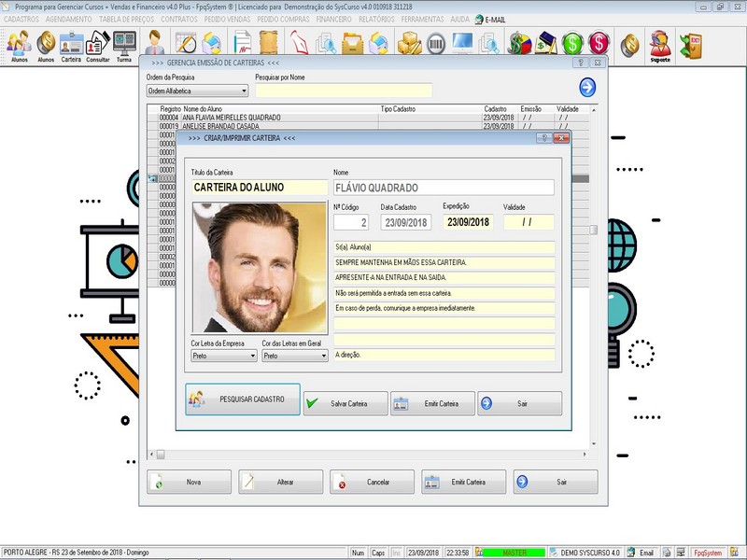Screen dimensions: 747x560
Task: Open the Carteira toolbar icon
Action: tap(71, 45)
